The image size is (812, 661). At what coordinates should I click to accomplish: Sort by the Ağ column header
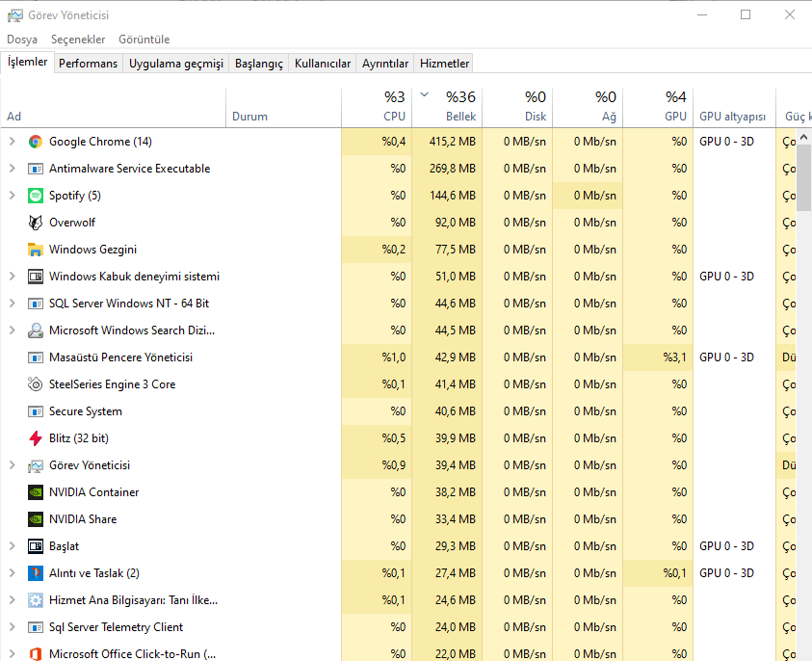[588, 107]
